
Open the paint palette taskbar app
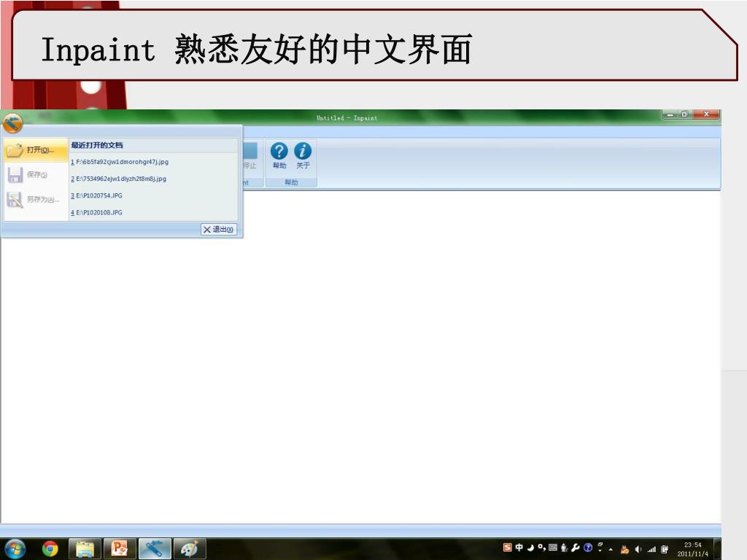pyautogui.click(x=189, y=549)
